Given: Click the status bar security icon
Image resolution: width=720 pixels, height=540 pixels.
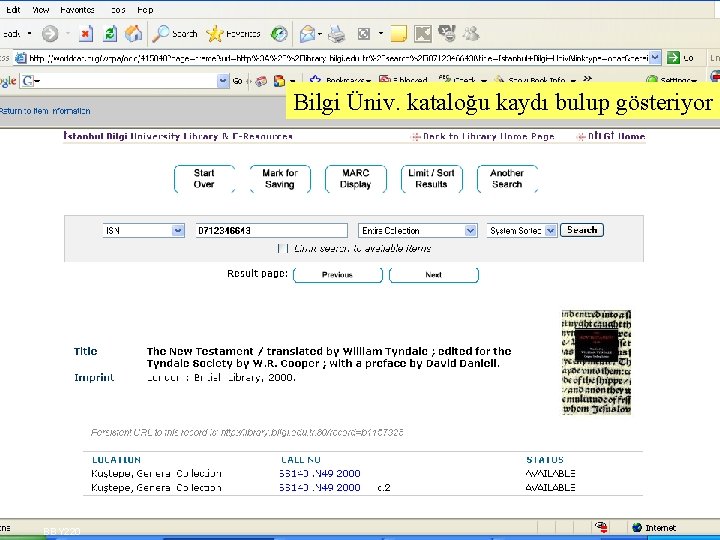Looking at the screenshot, I should [601, 527].
